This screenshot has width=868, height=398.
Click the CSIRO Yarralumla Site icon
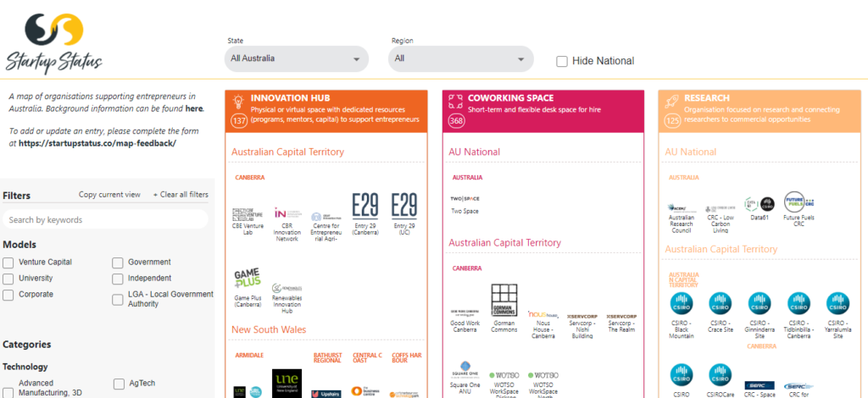pos(837,304)
